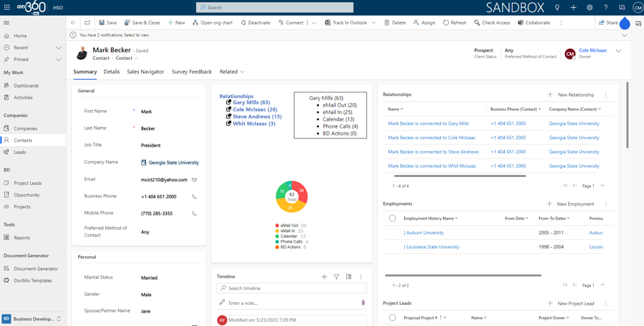Click the email icon beside mcict210@yahoo.com

194,180
